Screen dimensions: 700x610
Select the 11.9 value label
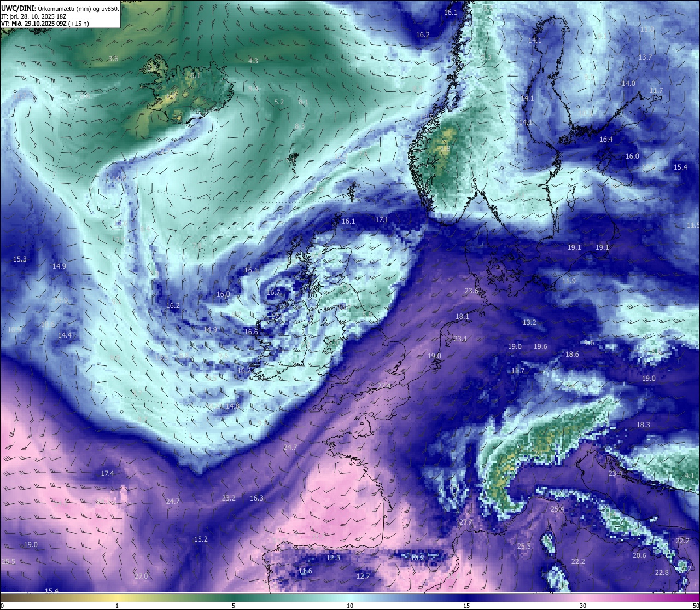[x=569, y=281]
